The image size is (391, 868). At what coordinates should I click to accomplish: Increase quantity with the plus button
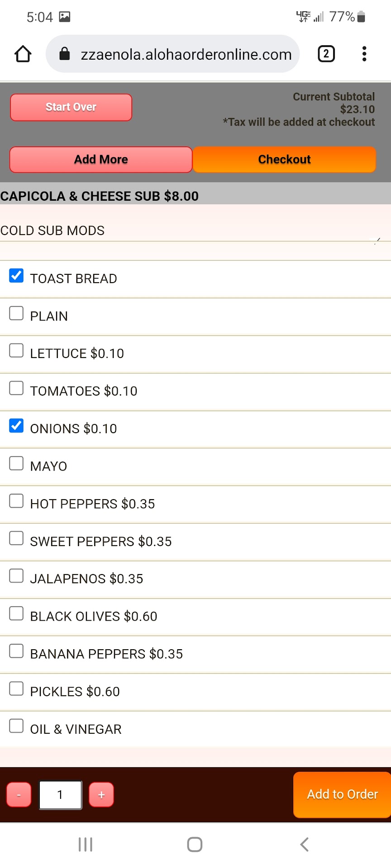101,795
